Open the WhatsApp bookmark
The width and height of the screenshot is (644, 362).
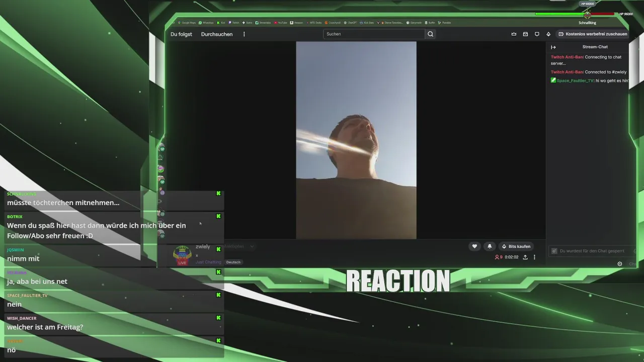[x=206, y=23]
